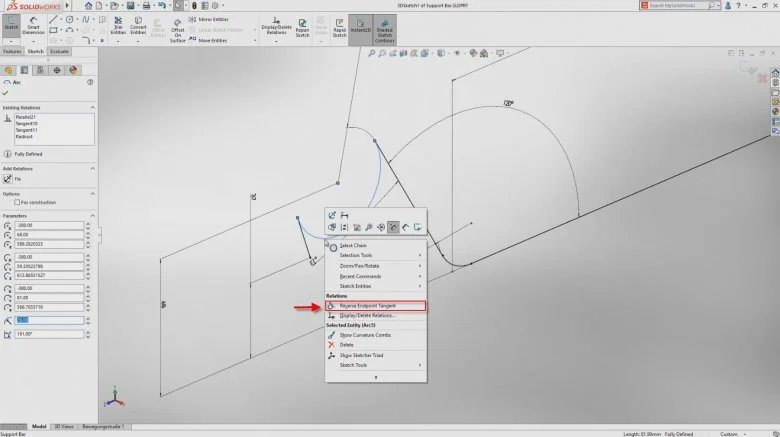Choose Show Sketcher Triad

click(x=376, y=355)
